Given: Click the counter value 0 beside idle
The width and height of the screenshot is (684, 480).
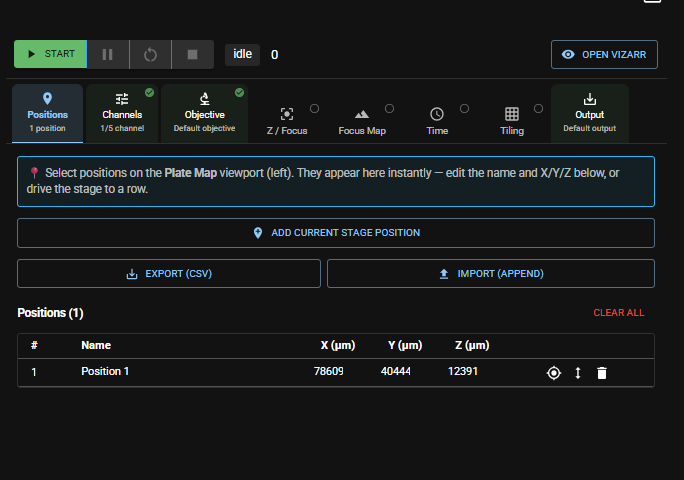Looking at the screenshot, I should pyautogui.click(x=274, y=55).
